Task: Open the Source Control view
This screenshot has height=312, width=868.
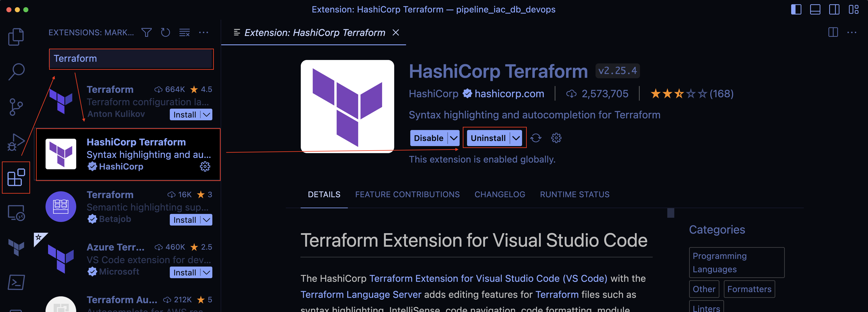Action: pyautogui.click(x=16, y=107)
